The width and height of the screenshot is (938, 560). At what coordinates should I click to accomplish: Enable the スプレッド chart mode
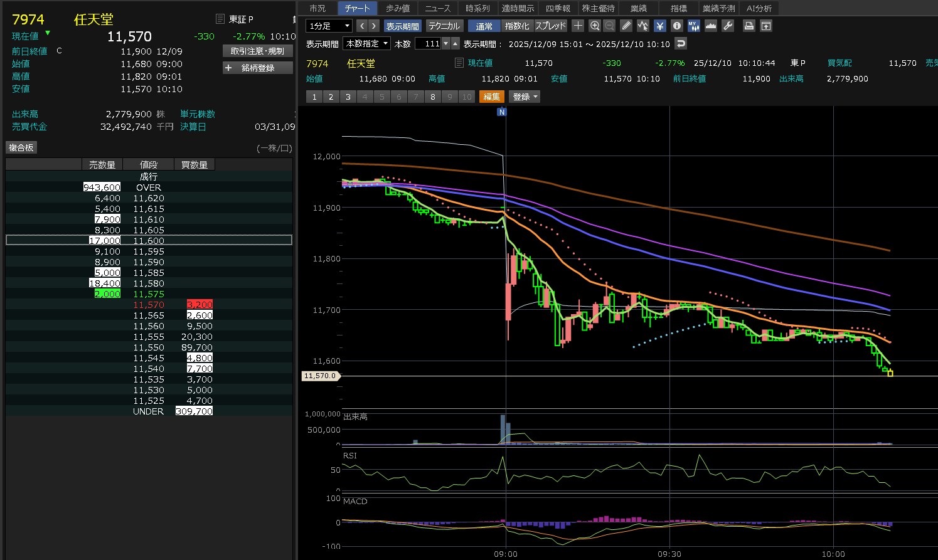[550, 26]
